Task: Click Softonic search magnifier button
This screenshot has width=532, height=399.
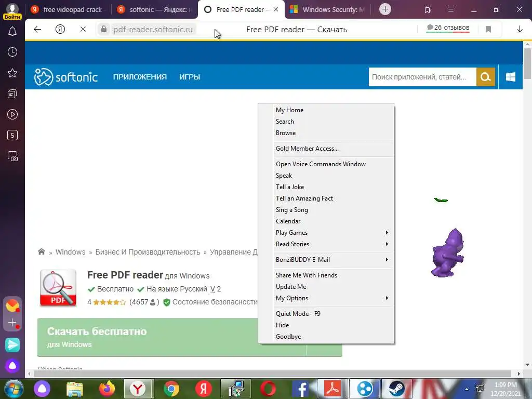Action: tap(486, 77)
